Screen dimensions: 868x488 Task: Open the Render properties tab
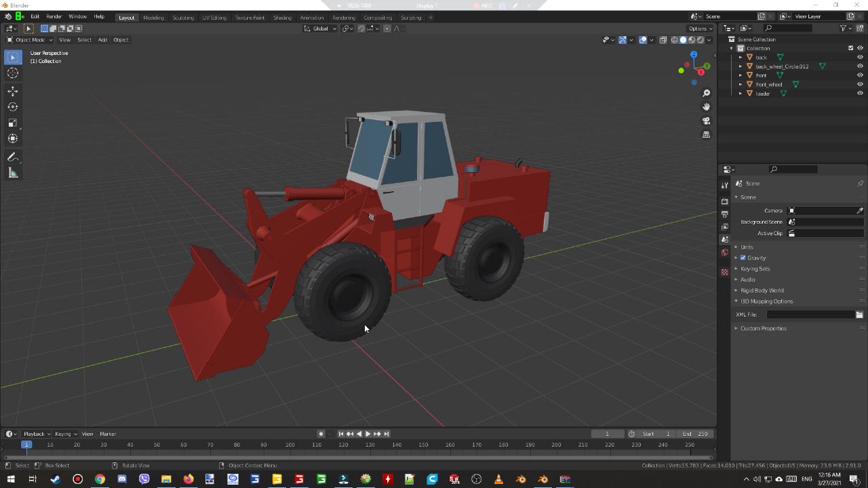(x=725, y=201)
